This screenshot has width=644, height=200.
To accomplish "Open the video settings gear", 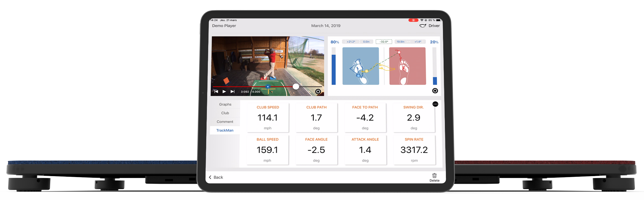I will tap(318, 92).
